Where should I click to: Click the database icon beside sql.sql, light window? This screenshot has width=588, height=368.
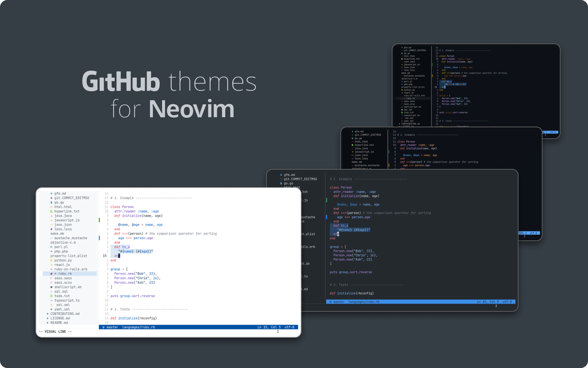[x=51, y=291]
